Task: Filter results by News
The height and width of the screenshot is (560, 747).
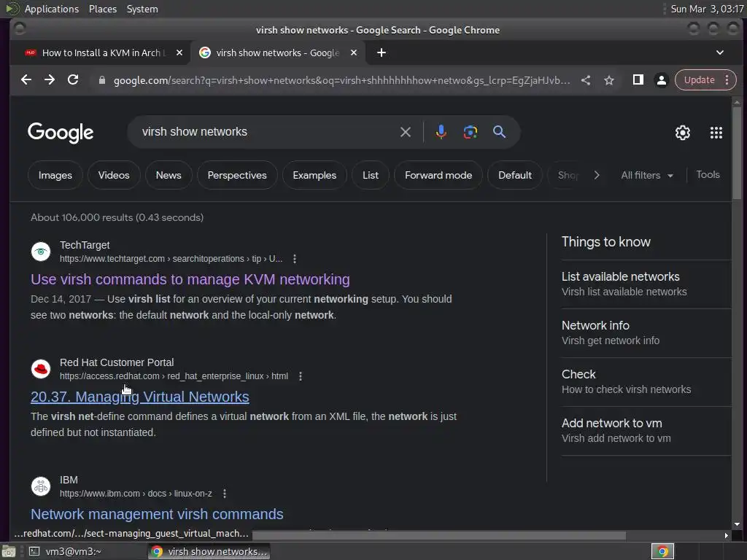Action: pos(169,175)
